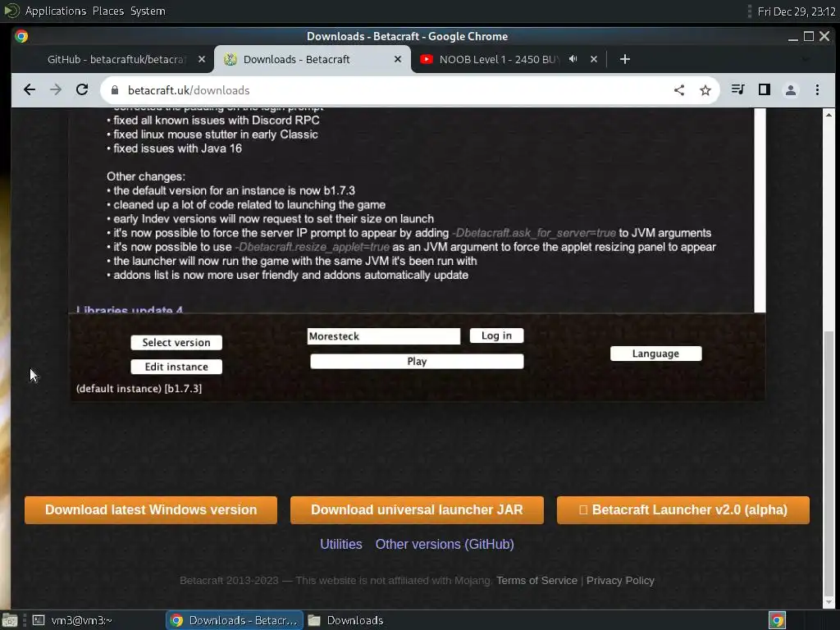Click the page vertical scrollbar thumb
Viewport: 840px width, 630px height.
[829, 463]
